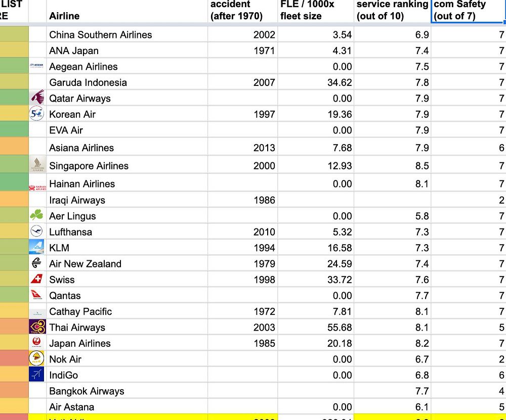Select the service ranking (out of 10) header
This screenshot has height=420, width=506.
coord(393,11)
